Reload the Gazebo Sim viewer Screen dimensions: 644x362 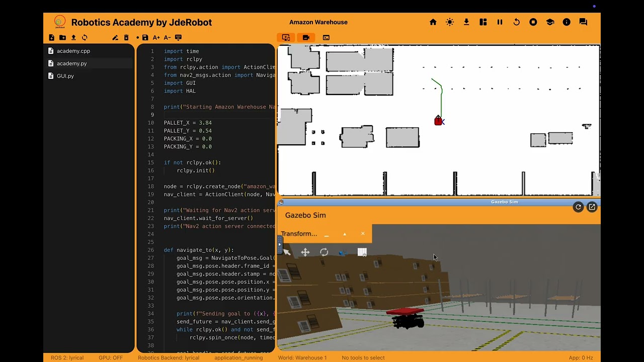pyautogui.click(x=578, y=207)
